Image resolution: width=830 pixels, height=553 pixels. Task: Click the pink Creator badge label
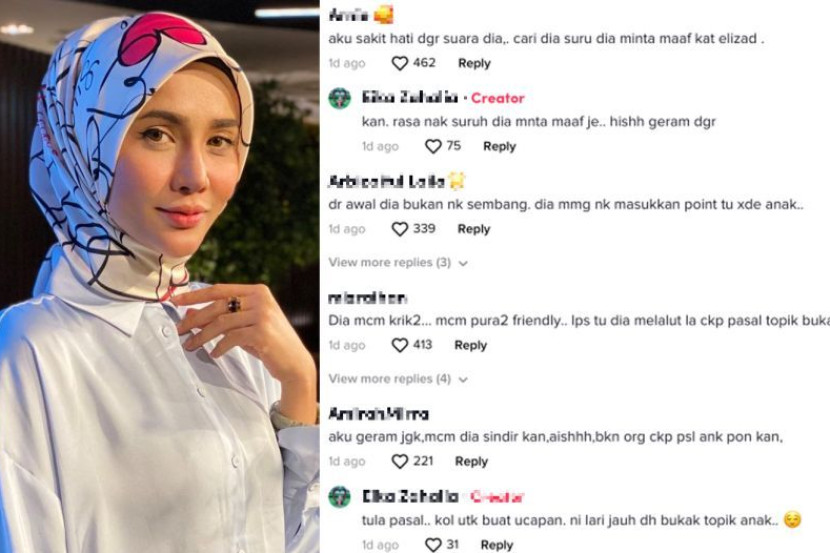click(498, 98)
